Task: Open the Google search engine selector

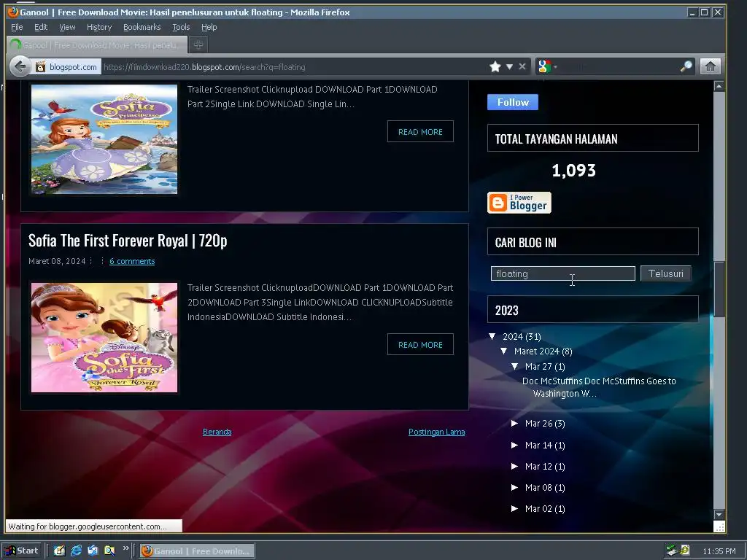Action: click(x=547, y=66)
